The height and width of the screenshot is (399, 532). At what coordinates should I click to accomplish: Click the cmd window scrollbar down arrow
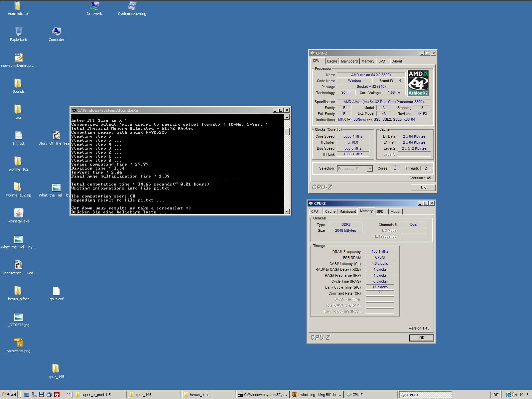tap(287, 211)
